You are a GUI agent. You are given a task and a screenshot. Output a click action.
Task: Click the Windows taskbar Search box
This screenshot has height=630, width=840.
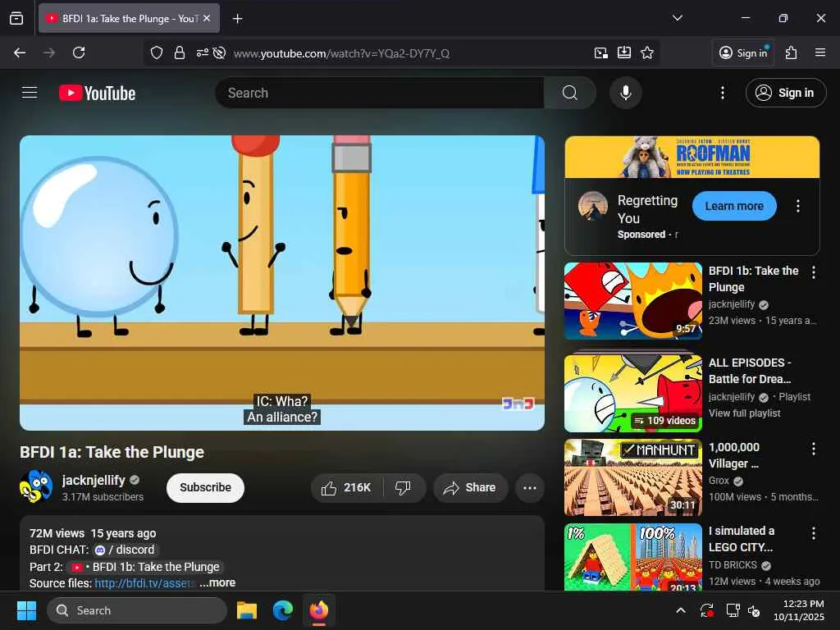137,610
